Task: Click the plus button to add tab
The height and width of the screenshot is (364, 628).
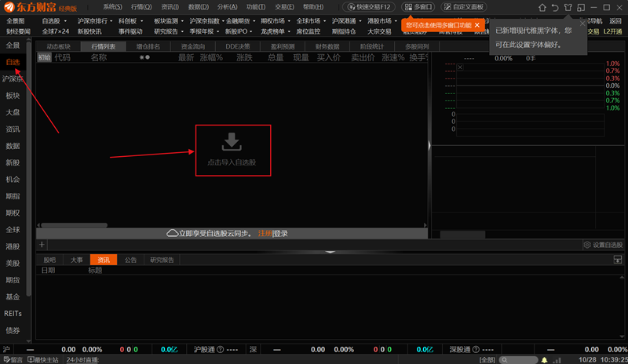Action: pyautogui.click(x=42, y=245)
